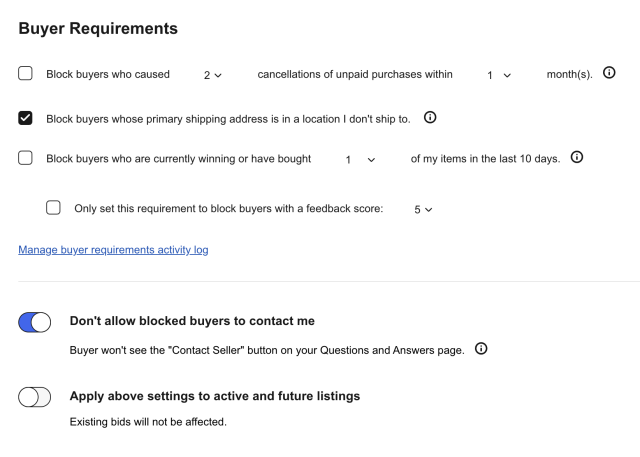Open info icon next to cancellations month(s)
This screenshot has height=457, width=640.
tap(609, 73)
